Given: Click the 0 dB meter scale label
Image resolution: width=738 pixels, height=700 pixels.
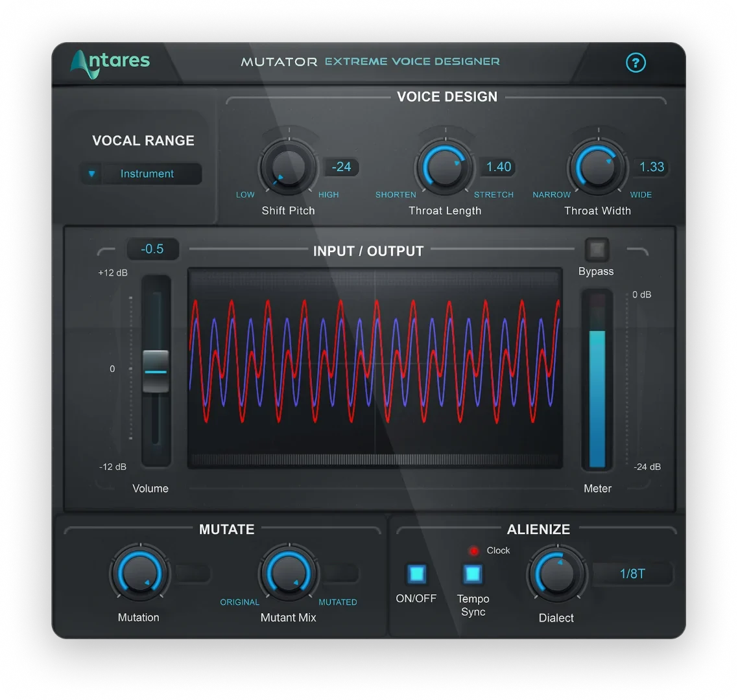Looking at the screenshot, I should click(641, 294).
